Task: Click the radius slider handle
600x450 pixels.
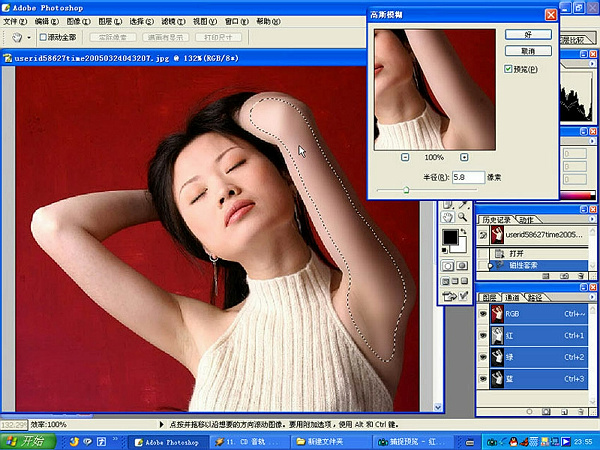Action: [406, 190]
